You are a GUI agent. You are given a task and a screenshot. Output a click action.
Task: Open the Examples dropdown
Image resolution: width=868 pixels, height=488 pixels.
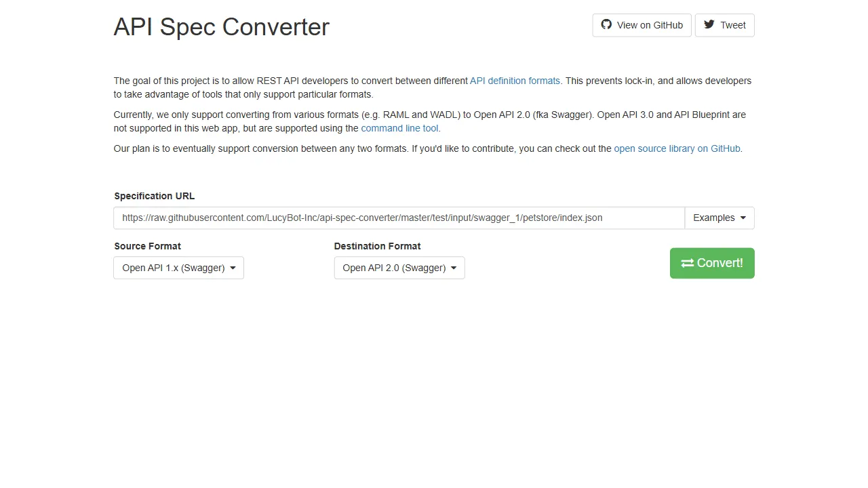click(719, 218)
